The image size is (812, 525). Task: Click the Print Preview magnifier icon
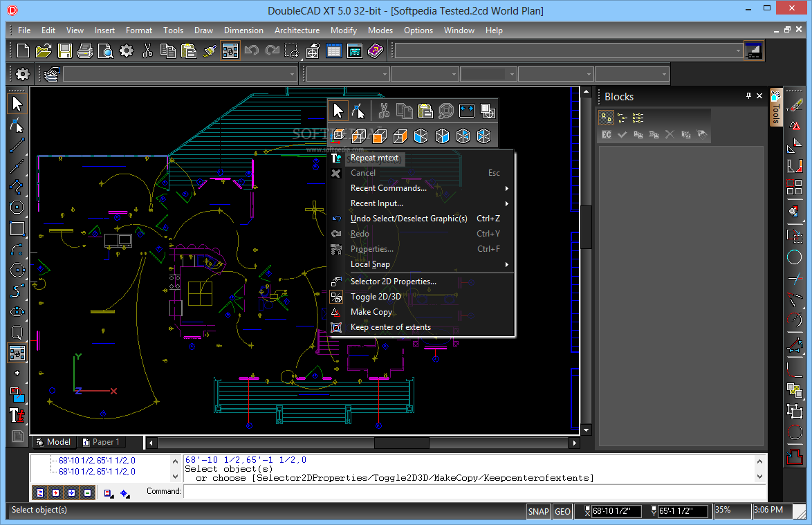(106, 50)
